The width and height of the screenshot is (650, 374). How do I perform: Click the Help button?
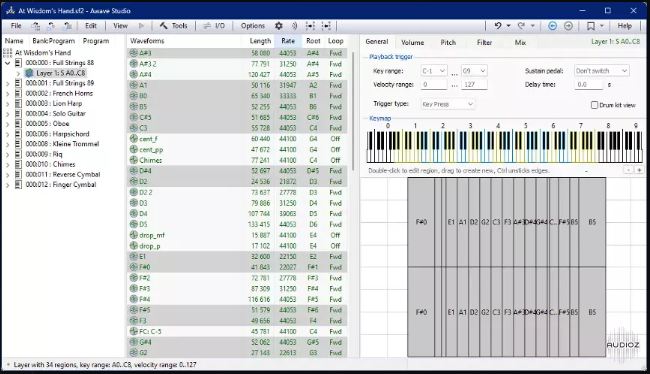pyautogui.click(x=624, y=26)
